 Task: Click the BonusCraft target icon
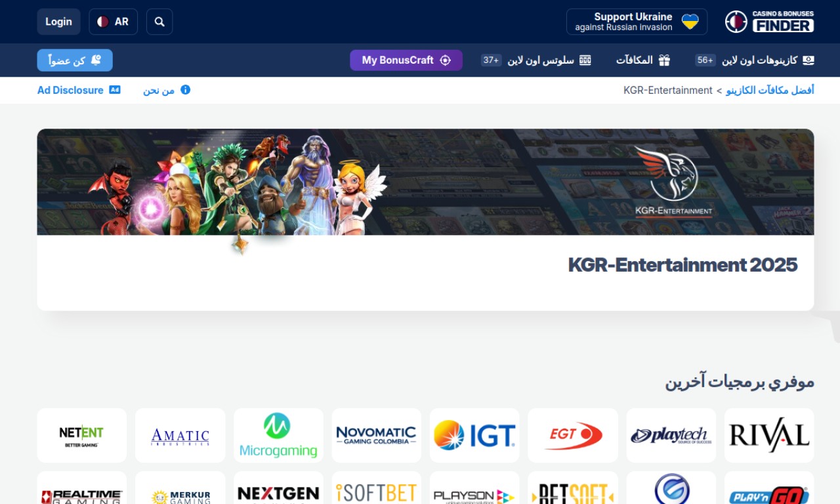[446, 60]
